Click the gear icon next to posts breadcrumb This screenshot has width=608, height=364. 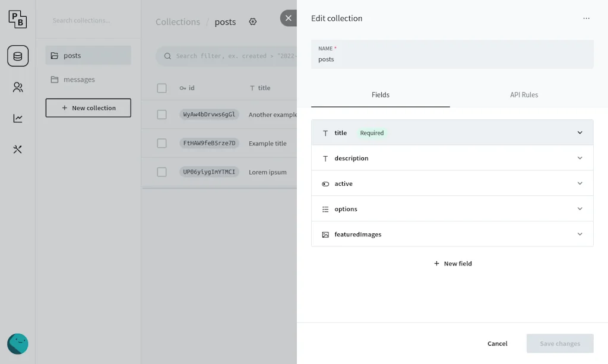(252, 21)
